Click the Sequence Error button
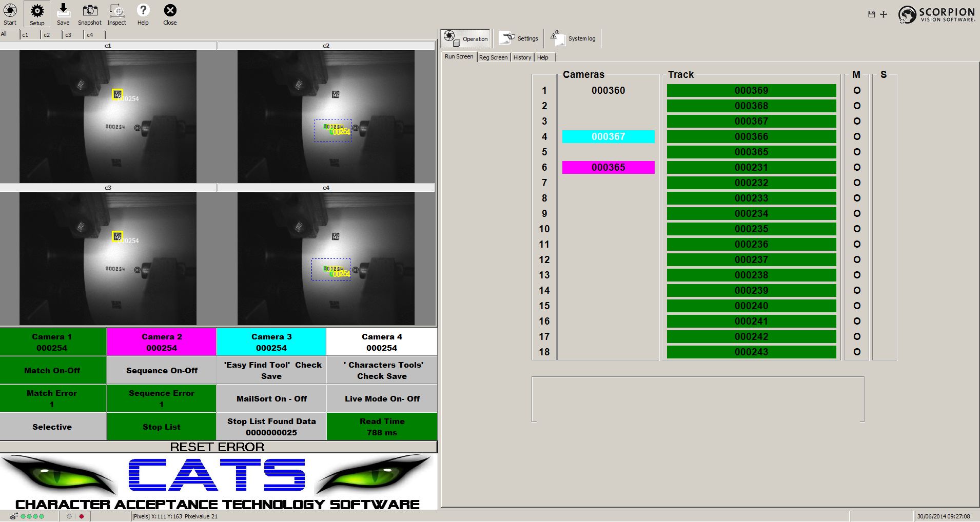 [x=162, y=398]
